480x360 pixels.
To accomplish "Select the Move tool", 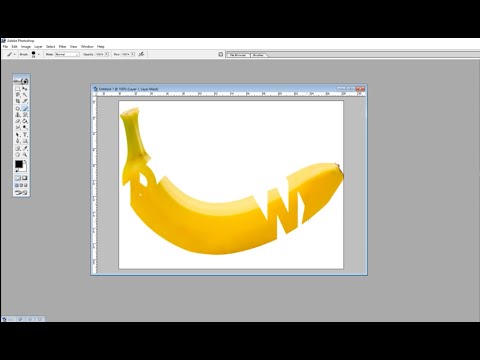I will pos(25,88).
